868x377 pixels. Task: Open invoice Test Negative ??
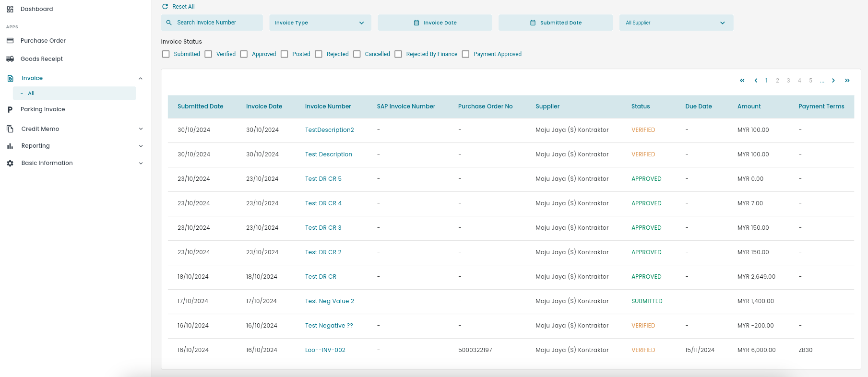pyautogui.click(x=329, y=326)
